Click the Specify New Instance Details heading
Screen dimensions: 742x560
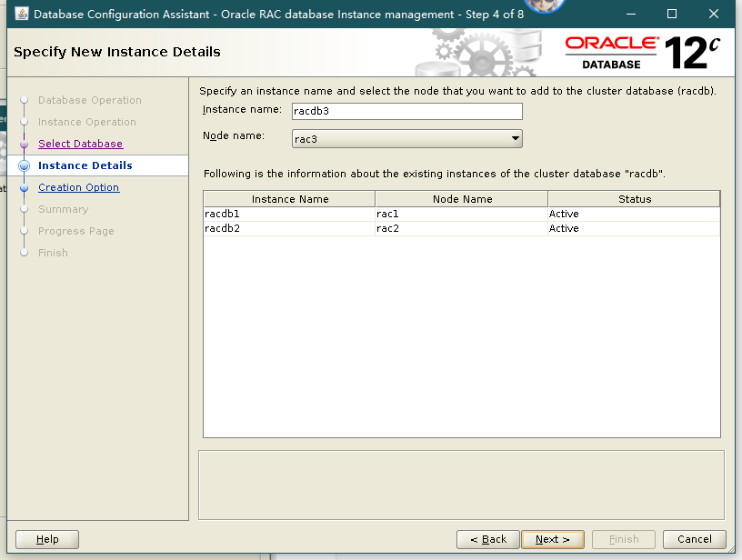[117, 52]
